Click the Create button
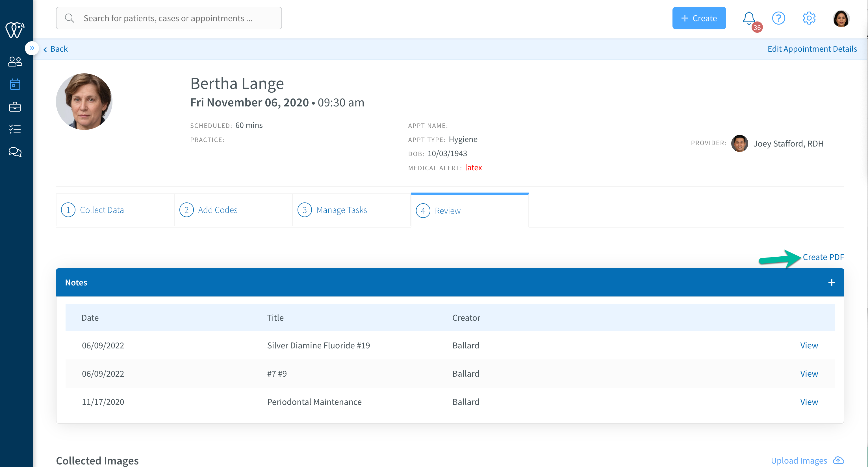Image resolution: width=868 pixels, height=467 pixels. [x=699, y=18]
